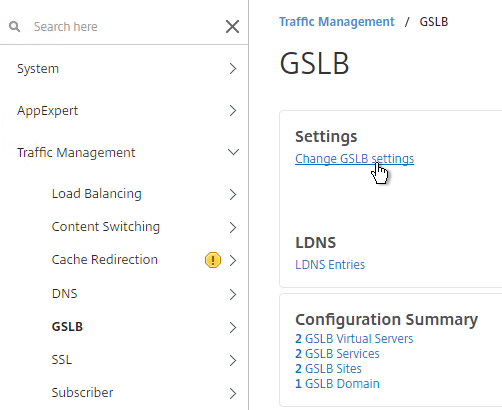Collapse the Traffic Management section
Viewport: 502px width, 410px height.
click(233, 152)
